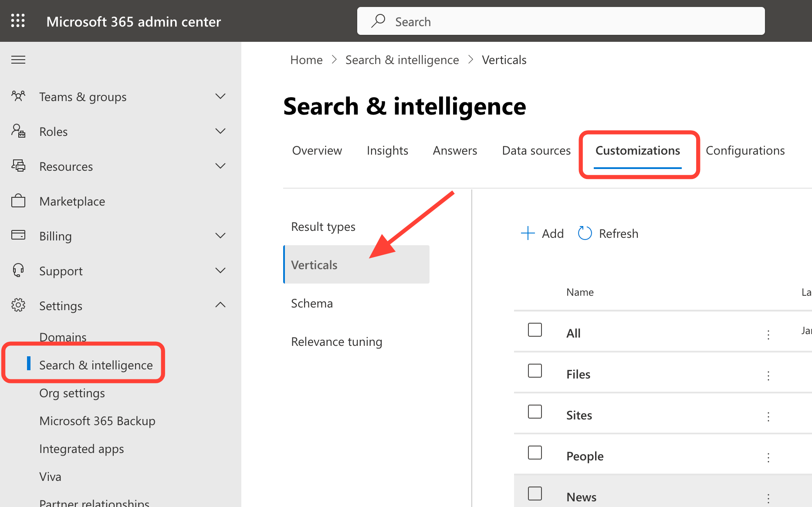Open the Configurations tab

point(745,151)
